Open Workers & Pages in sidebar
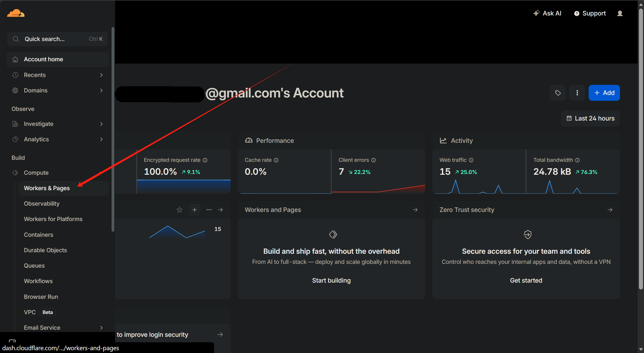 click(x=64, y=188)
